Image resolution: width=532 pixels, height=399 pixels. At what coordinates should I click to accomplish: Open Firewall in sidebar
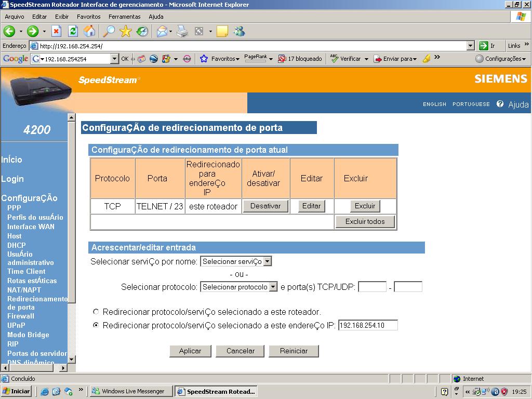pyautogui.click(x=21, y=316)
